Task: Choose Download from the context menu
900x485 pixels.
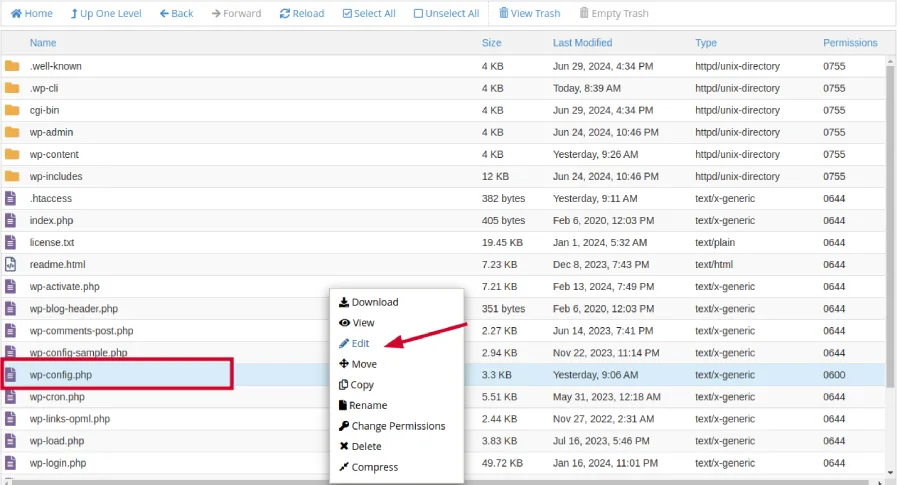Action: point(368,302)
